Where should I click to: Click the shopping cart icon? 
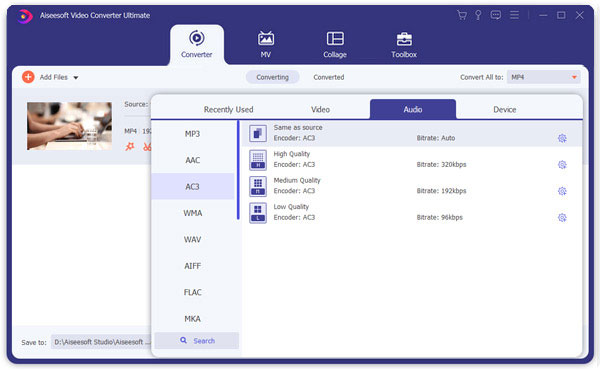[x=462, y=15]
